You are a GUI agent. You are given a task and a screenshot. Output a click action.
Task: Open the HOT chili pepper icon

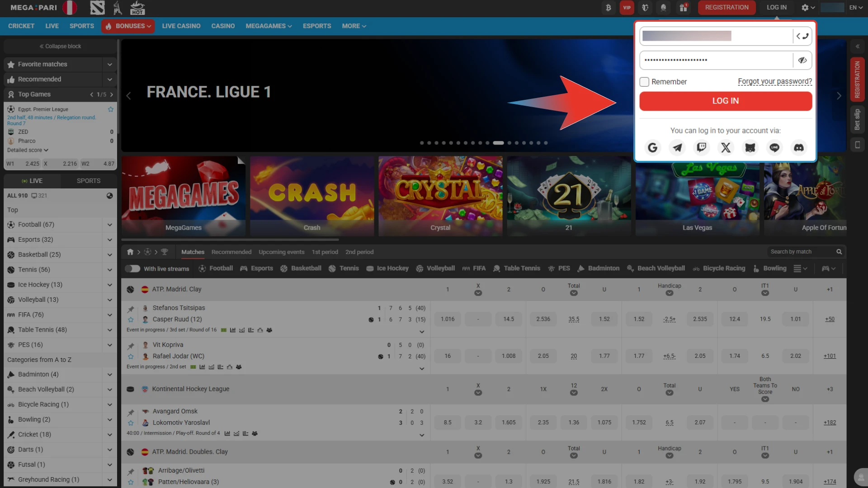tap(137, 8)
